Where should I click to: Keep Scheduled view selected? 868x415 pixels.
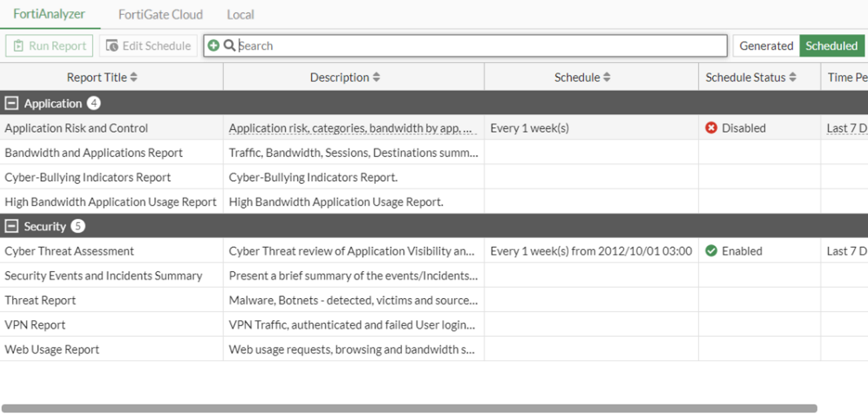coord(832,45)
